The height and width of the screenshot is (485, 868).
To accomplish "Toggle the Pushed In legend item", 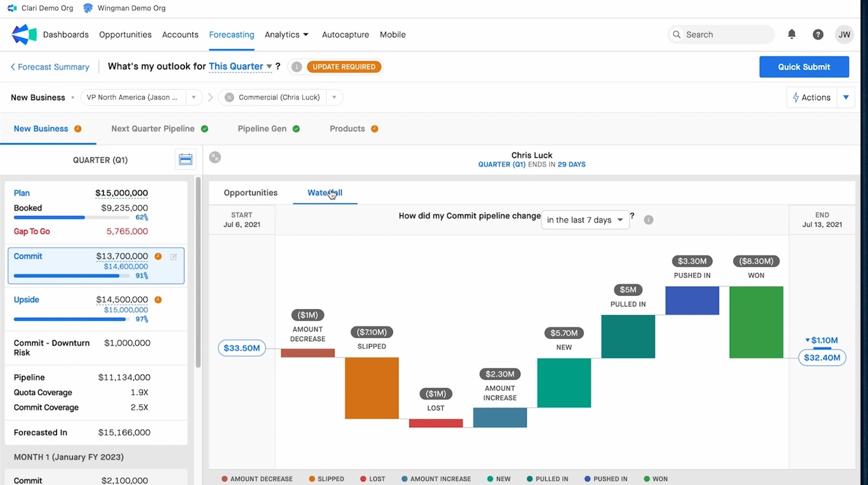I will pos(606,479).
